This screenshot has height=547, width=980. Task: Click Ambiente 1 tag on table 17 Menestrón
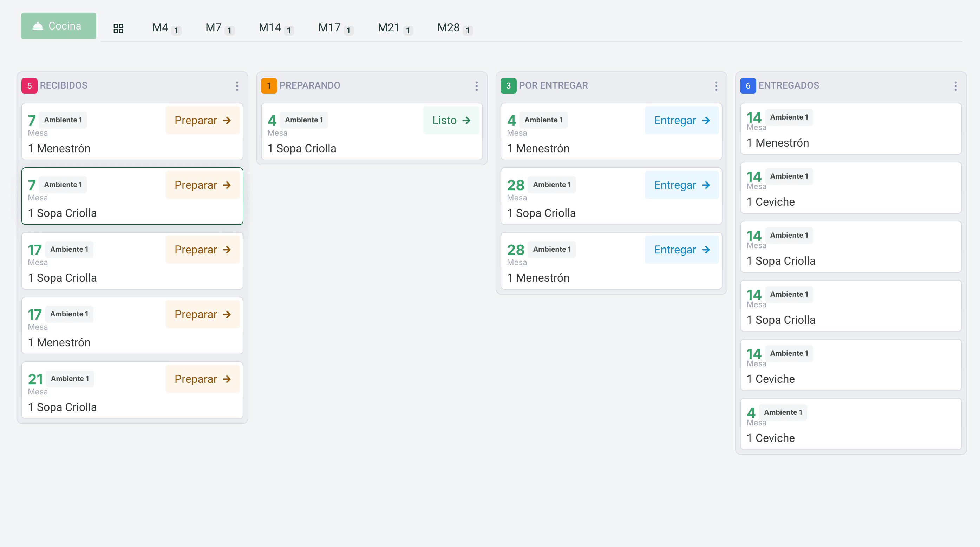pyautogui.click(x=69, y=314)
